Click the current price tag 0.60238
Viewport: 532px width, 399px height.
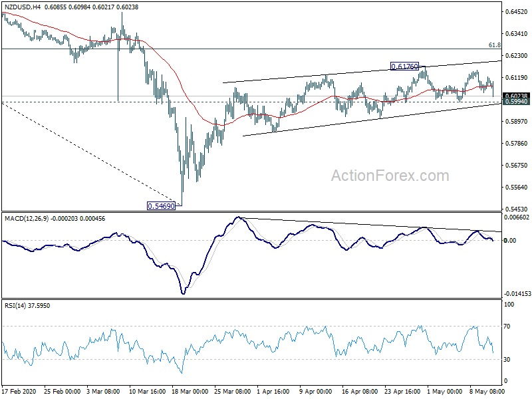pos(517,96)
